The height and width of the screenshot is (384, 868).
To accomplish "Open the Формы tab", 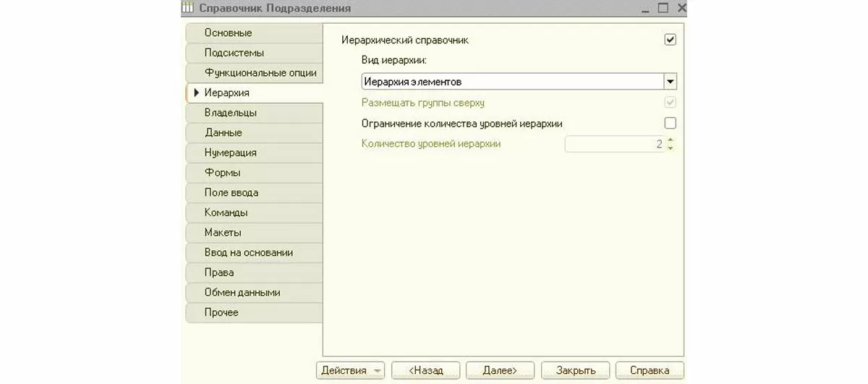I will (254, 173).
